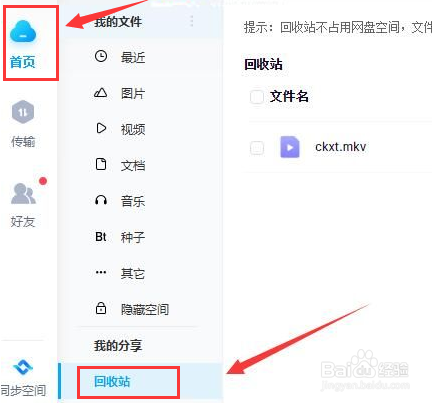Open the 图片 category
Viewport: 438px width, 403px height.
[x=133, y=93]
